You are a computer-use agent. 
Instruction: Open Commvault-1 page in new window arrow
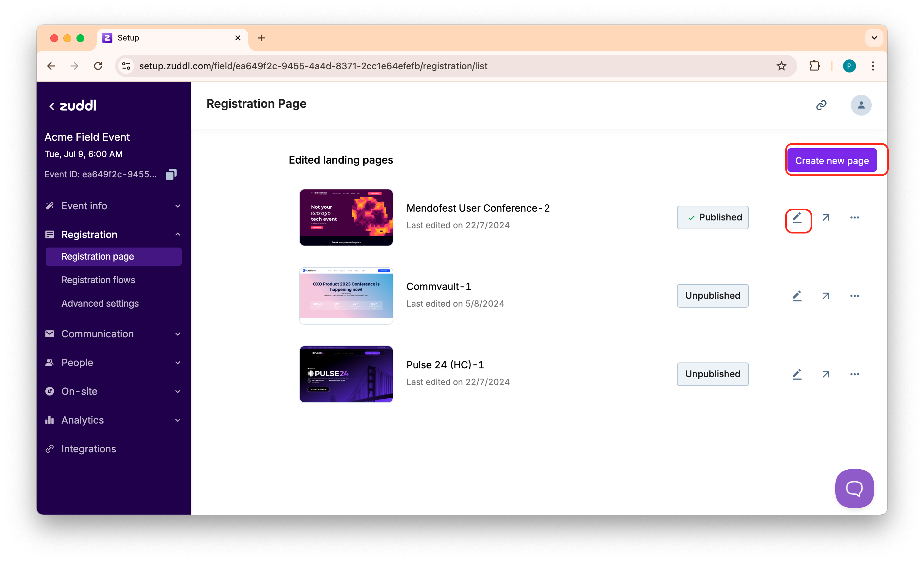(825, 296)
